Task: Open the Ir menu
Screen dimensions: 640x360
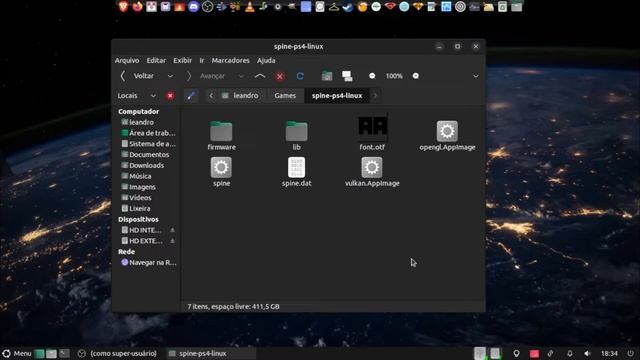Action: 202,60
